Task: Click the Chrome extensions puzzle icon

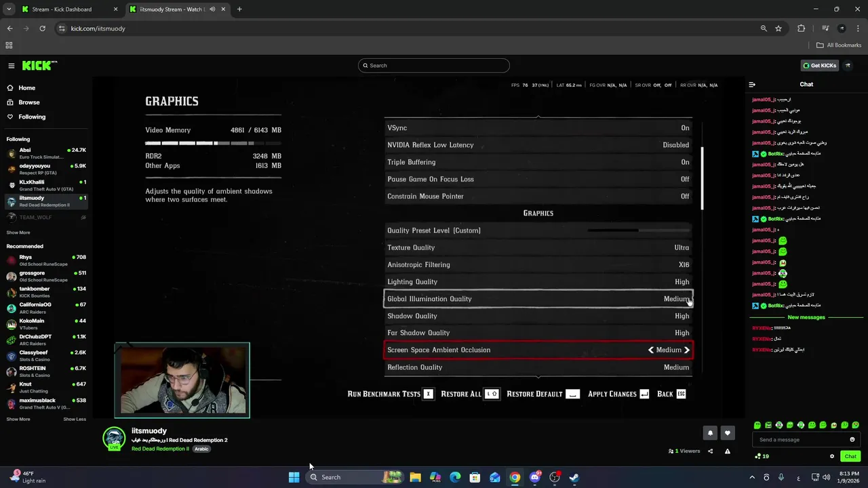Action: tap(802, 28)
